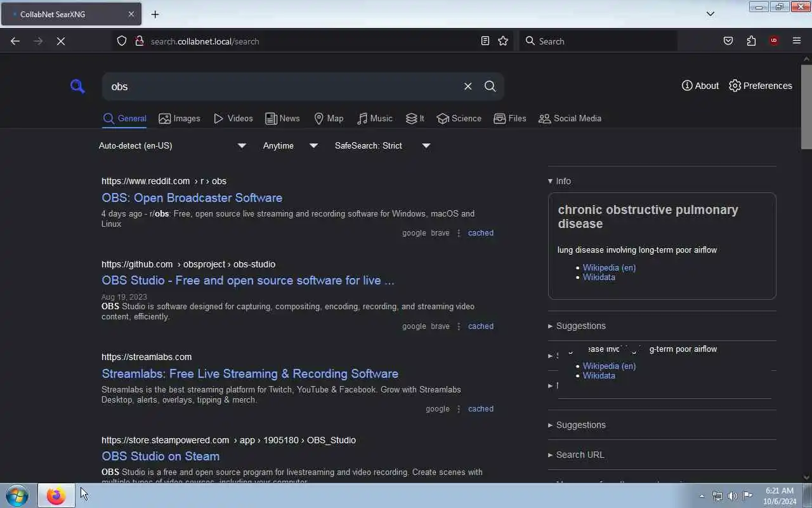The image size is (812, 508).
Task: Open the Preferences page
Action: point(761,86)
